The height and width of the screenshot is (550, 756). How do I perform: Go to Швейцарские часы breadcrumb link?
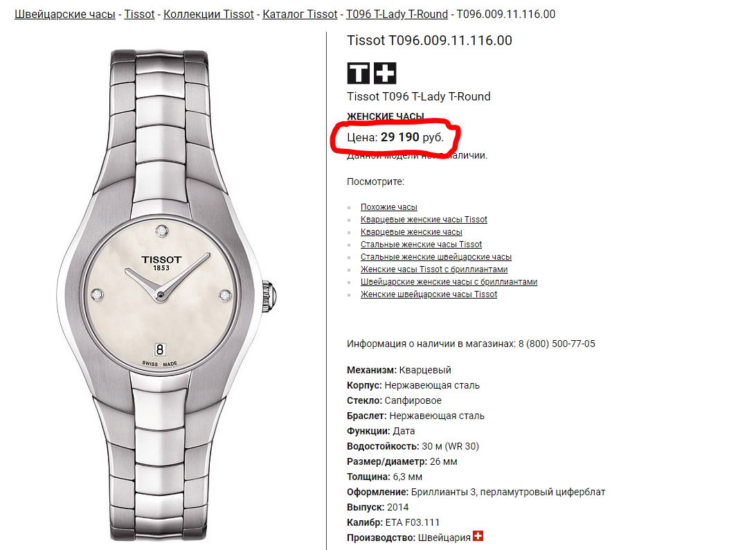pos(65,15)
